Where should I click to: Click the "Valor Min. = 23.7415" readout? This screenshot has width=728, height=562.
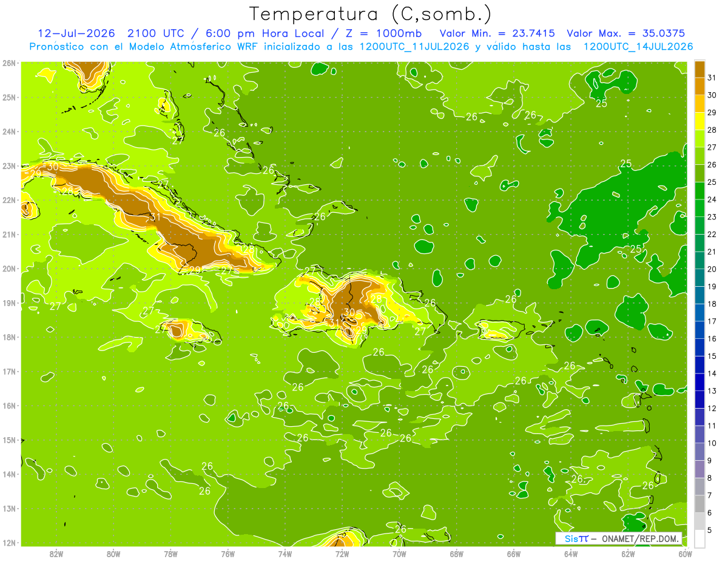[x=497, y=33]
